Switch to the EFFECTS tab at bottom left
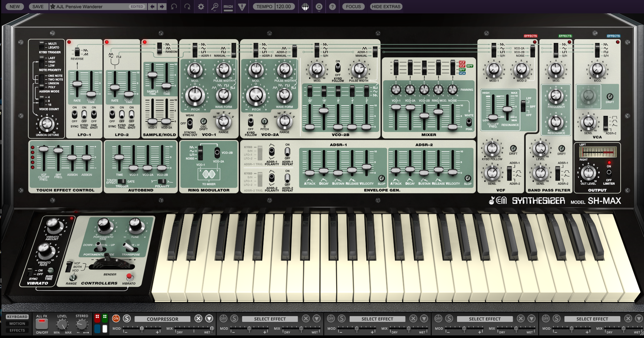This screenshot has width=644, height=338. pyautogui.click(x=17, y=330)
